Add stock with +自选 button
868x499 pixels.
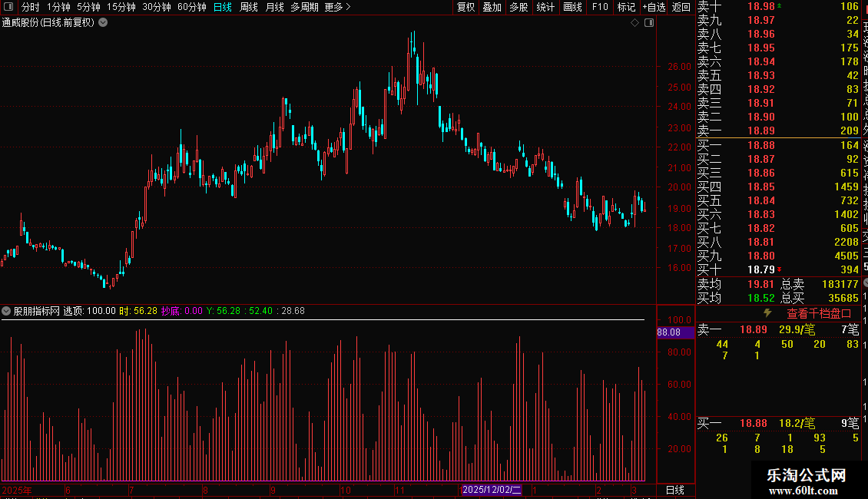point(654,7)
